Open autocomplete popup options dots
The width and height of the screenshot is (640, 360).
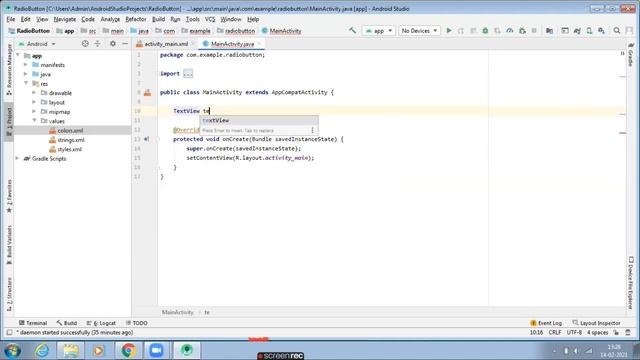[313, 130]
